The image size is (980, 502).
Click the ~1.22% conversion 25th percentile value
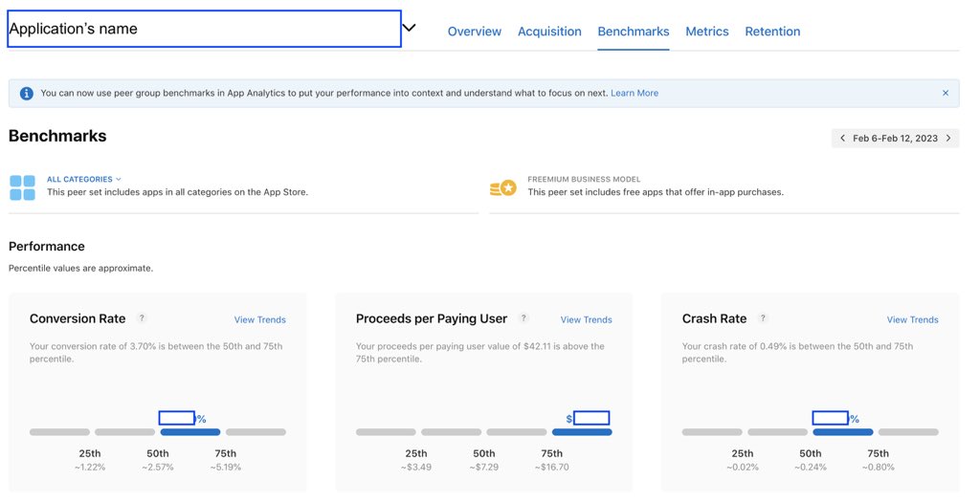(x=89, y=467)
